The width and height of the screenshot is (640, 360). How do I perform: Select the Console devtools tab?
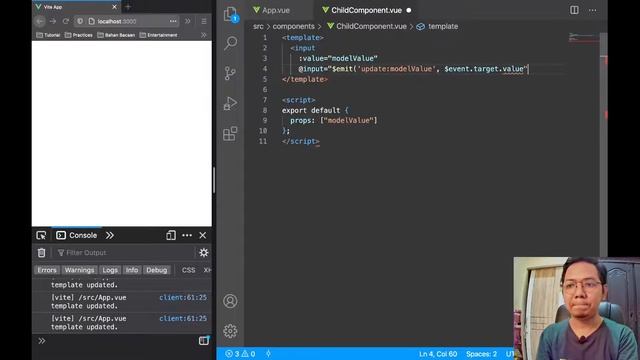click(x=77, y=236)
